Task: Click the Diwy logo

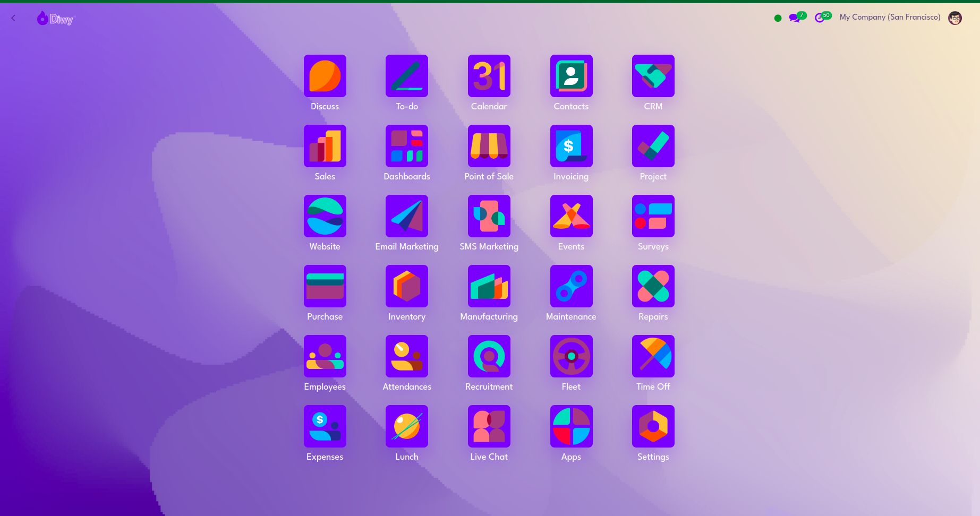Action: 55,19
